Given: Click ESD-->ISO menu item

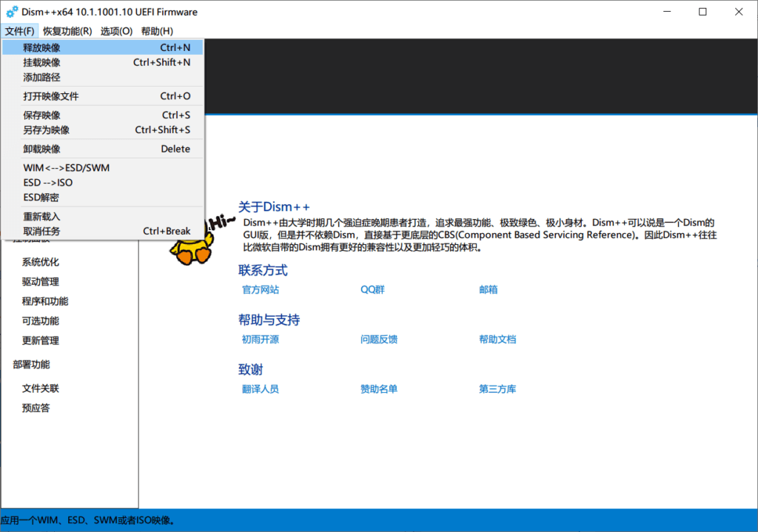Looking at the screenshot, I should 102,183.
